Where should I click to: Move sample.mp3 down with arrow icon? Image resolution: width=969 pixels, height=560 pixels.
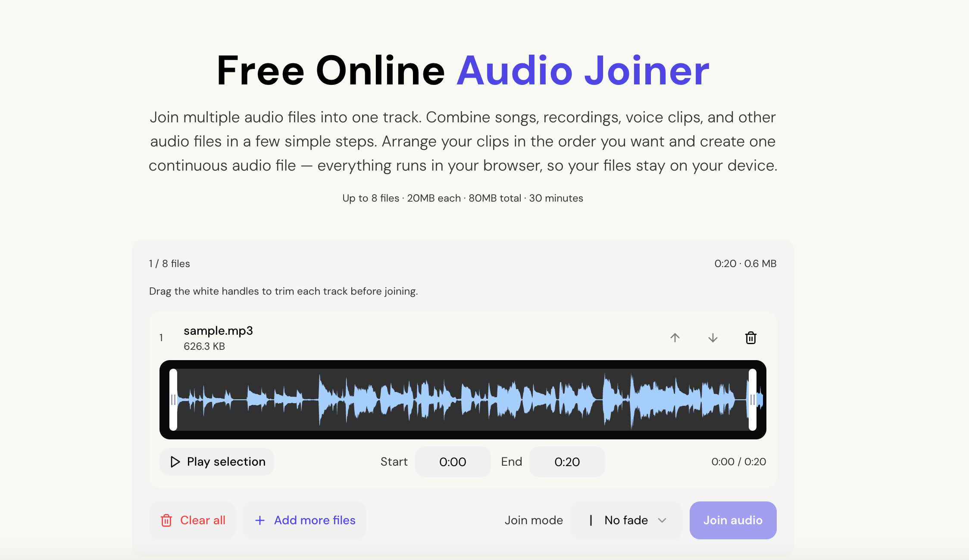pos(713,338)
